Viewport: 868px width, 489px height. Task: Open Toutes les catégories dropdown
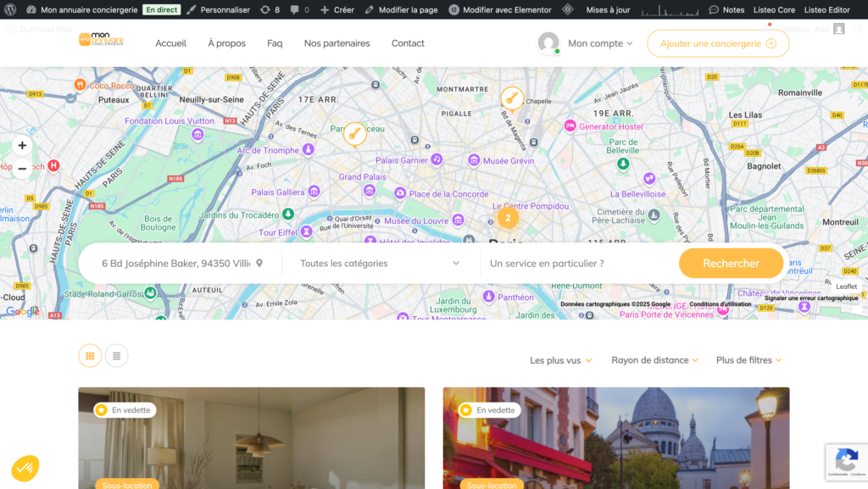point(380,264)
